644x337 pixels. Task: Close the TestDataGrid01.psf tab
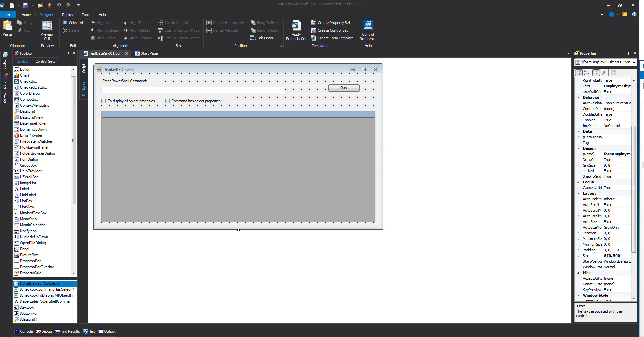point(127,53)
